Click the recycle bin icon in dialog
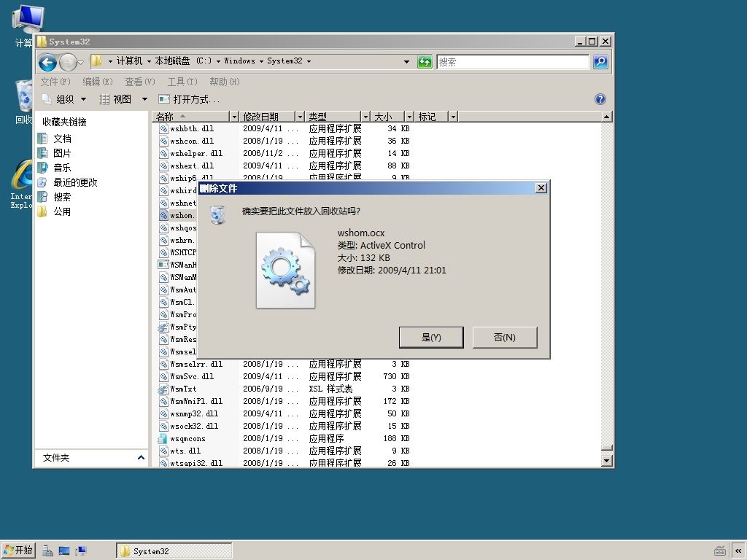 coord(217,214)
